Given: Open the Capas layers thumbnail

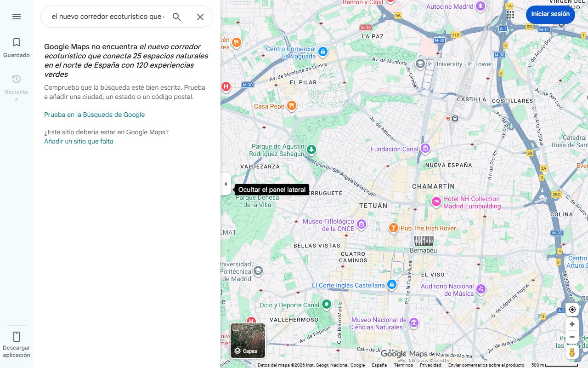Looking at the screenshot, I should (x=248, y=340).
